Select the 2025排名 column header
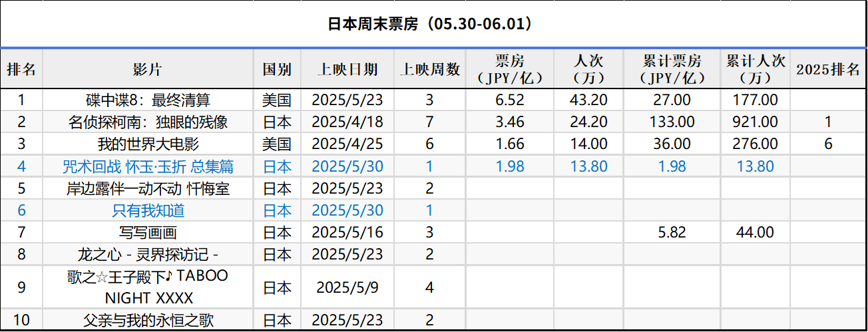868x332 pixels. pos(829,69)
